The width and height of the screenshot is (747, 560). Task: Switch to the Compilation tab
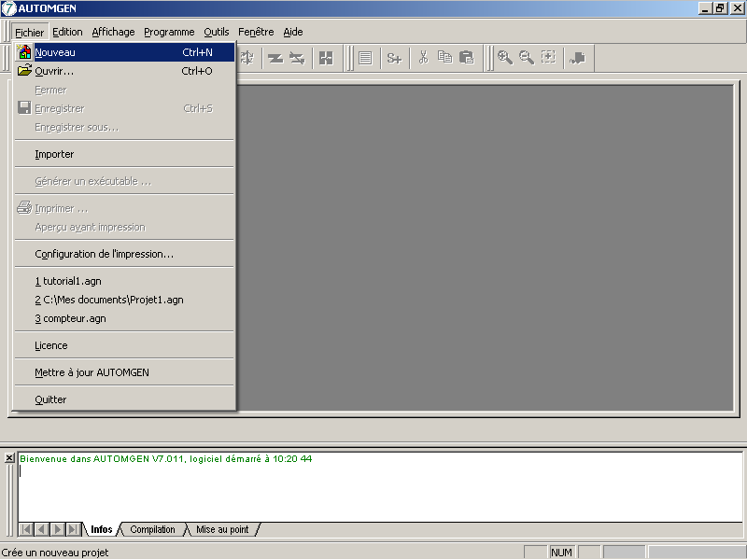click(x=152, y=530)
